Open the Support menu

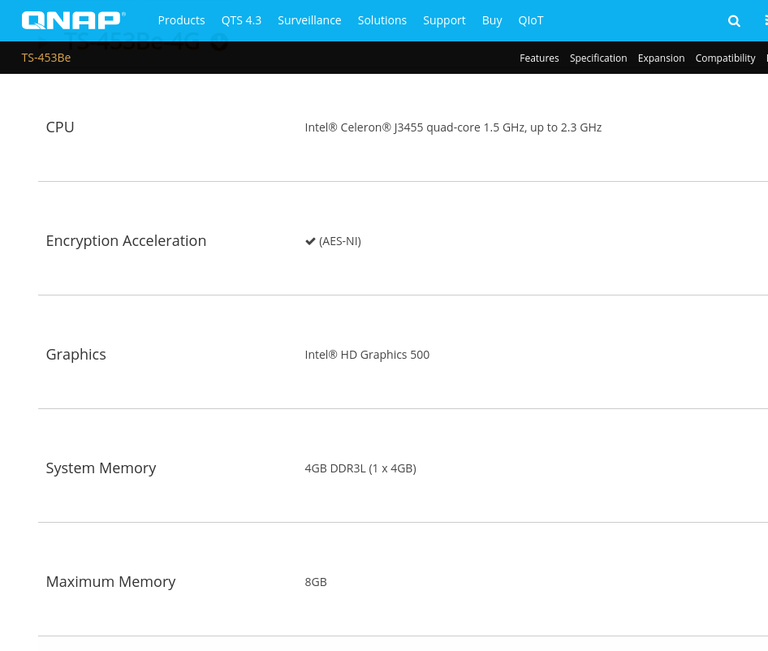444,21
